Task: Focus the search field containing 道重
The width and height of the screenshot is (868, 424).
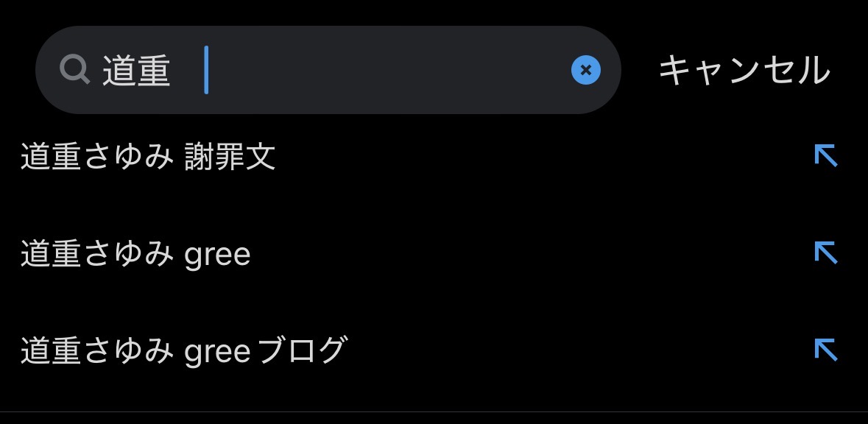Action: [328, 70]
